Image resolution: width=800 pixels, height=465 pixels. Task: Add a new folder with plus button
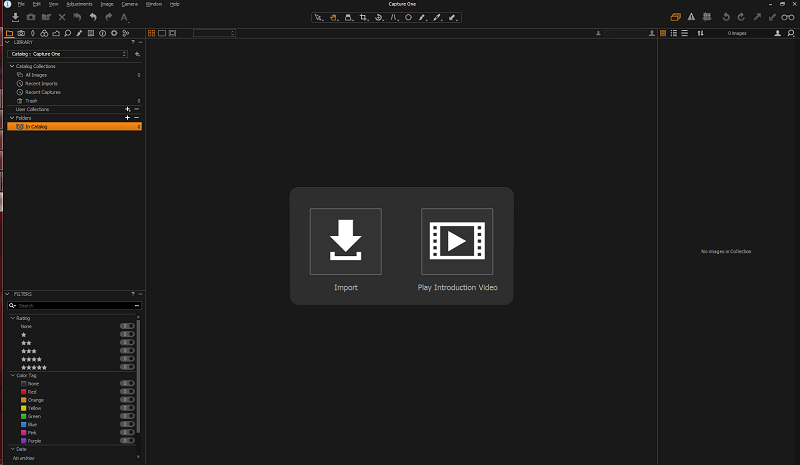point(128,118)
